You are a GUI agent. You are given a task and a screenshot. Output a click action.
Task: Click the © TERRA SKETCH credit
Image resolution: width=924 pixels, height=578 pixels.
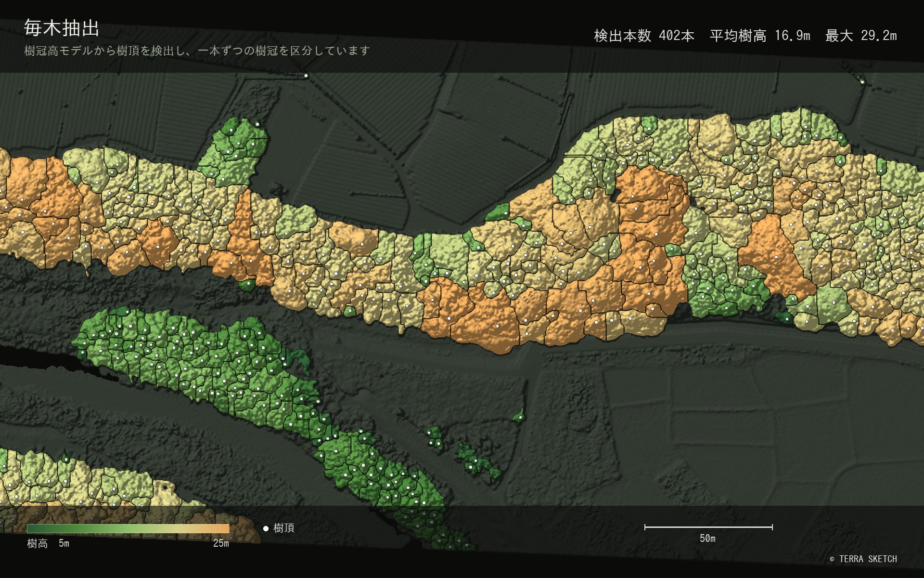(x=863, y=559)
